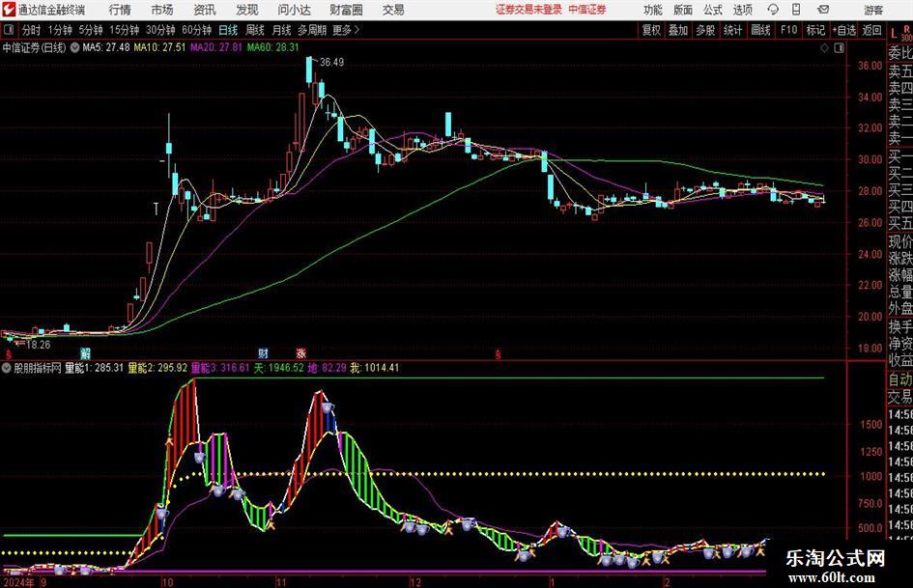This screenshot has height=588, width=913.
Task: Click the 证券交易未登录 login link
Action: pyautogui.click(x=528, y=10)
